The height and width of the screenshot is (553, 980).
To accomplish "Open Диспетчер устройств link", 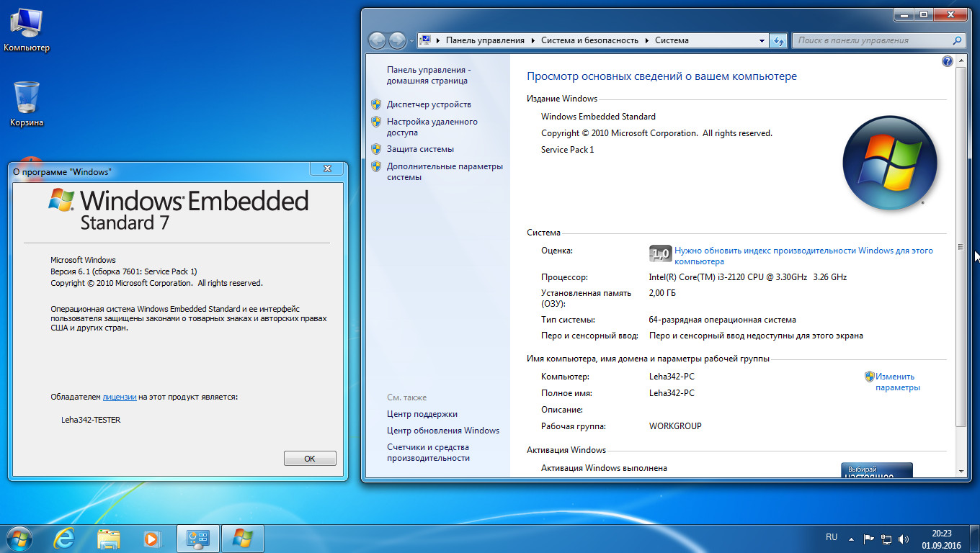I will point(429,104).
